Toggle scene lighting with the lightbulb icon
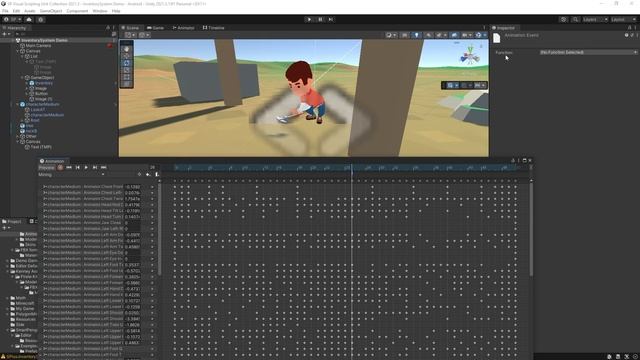Viewport: 640px width, 360px height. (416, 35)
